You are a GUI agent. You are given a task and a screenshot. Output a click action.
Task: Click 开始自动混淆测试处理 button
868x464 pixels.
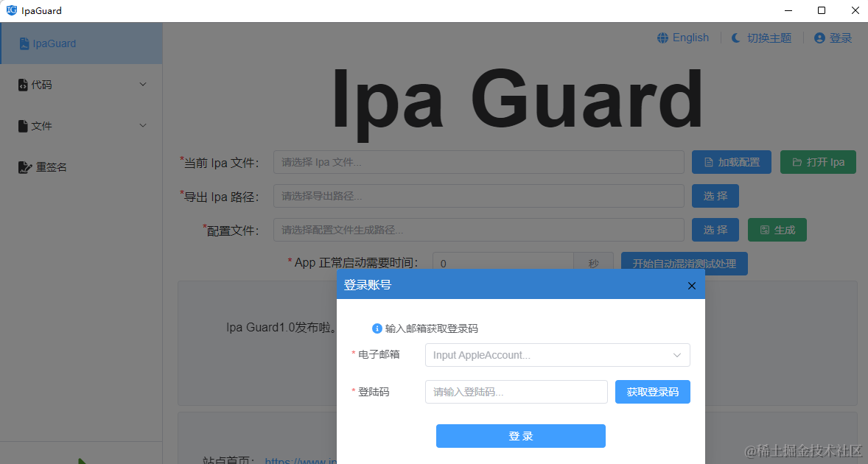pyautogui.click(x=685, y=263)
